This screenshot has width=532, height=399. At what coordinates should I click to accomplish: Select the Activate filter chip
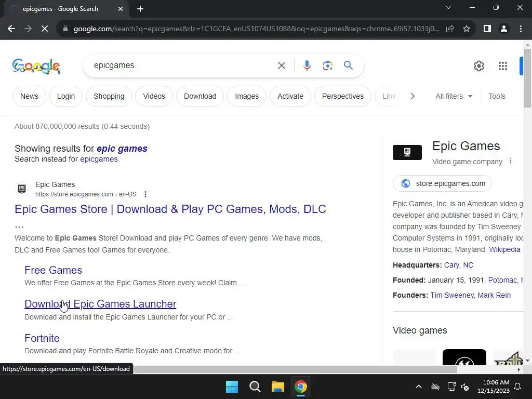(x=290, y=96)
